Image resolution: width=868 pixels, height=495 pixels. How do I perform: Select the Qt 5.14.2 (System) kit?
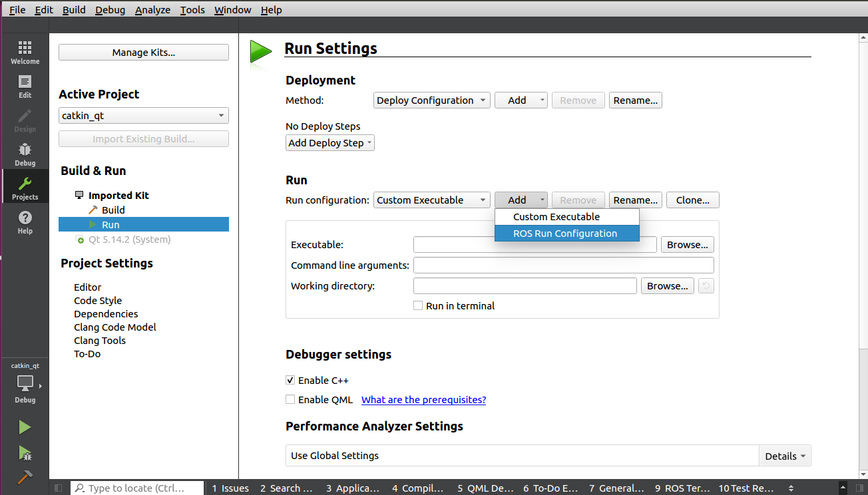pyautogui.click(x=129, y=240)
